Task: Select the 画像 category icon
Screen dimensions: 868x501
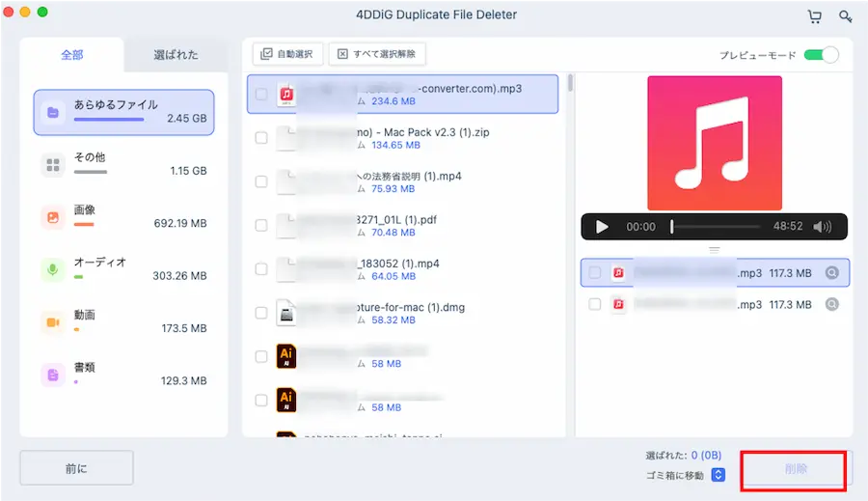Action: coord(53,217)
